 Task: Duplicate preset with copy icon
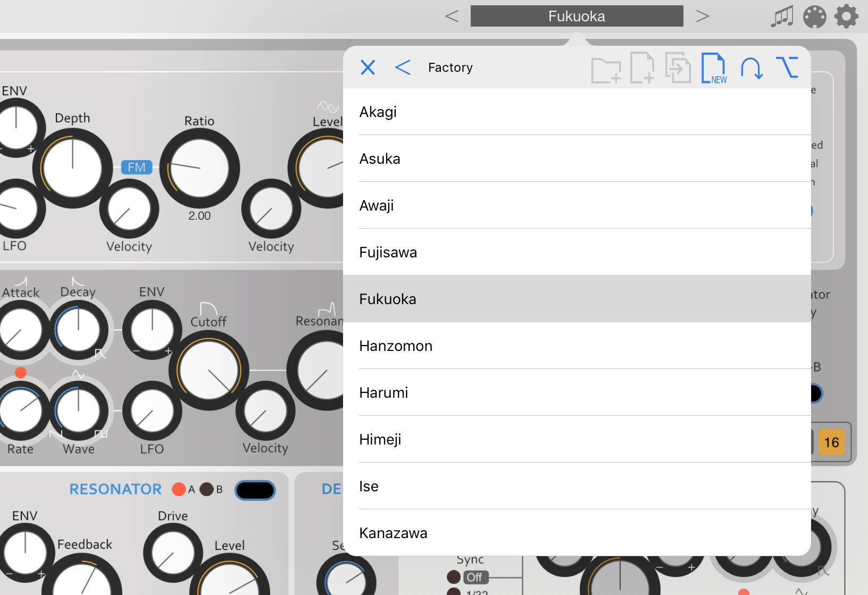tap(678, 68)
